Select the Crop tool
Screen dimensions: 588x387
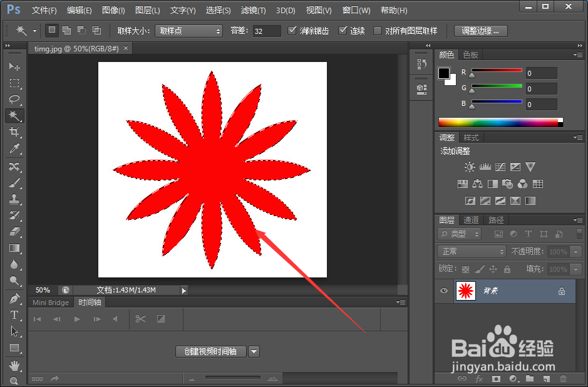14,132
